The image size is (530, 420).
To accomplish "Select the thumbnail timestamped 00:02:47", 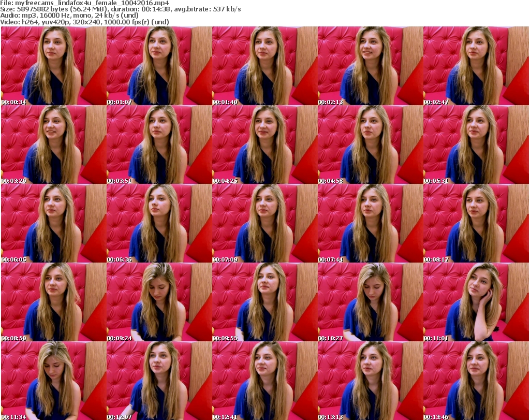I will 476,66.
